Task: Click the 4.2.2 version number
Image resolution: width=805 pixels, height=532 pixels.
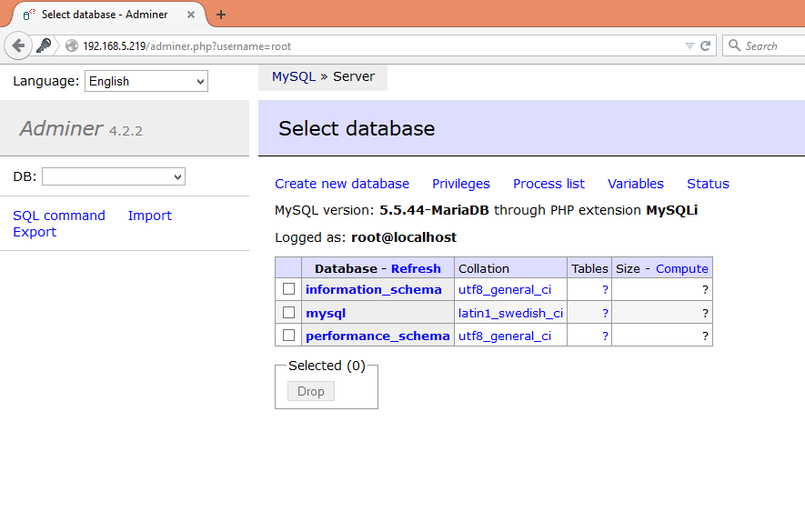Action: (x=126, y=131)
